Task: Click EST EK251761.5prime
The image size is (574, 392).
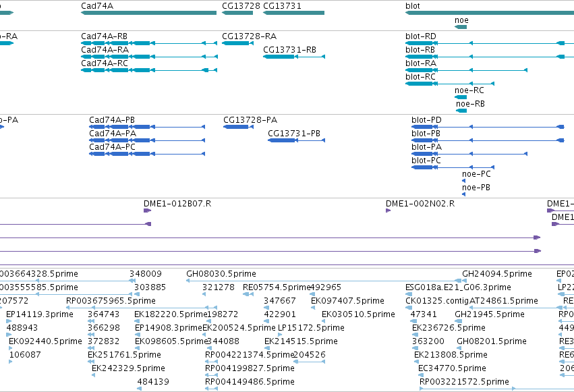Action: 125,355
